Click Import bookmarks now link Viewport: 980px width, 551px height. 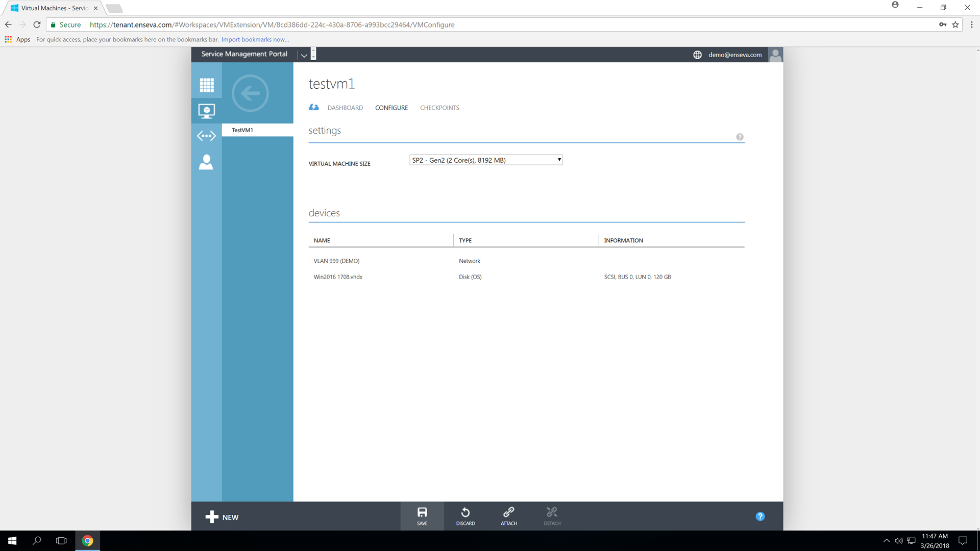(255, 39)
